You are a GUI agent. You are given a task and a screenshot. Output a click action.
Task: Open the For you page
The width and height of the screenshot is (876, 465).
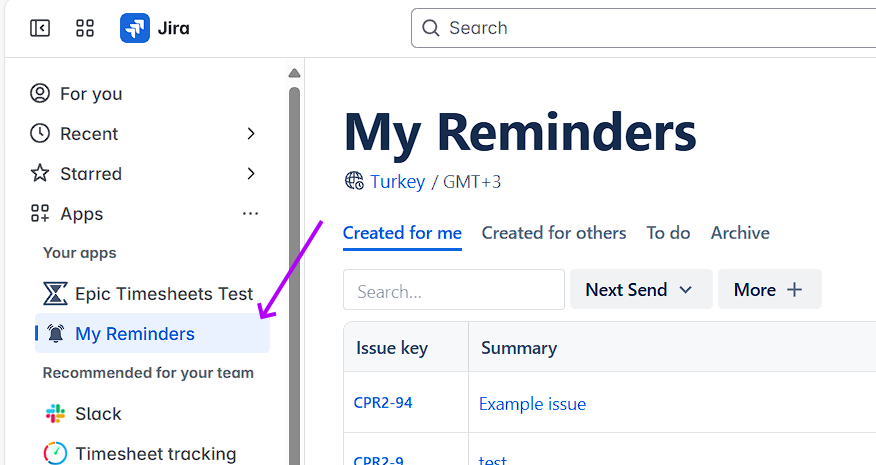pos(91,94)
